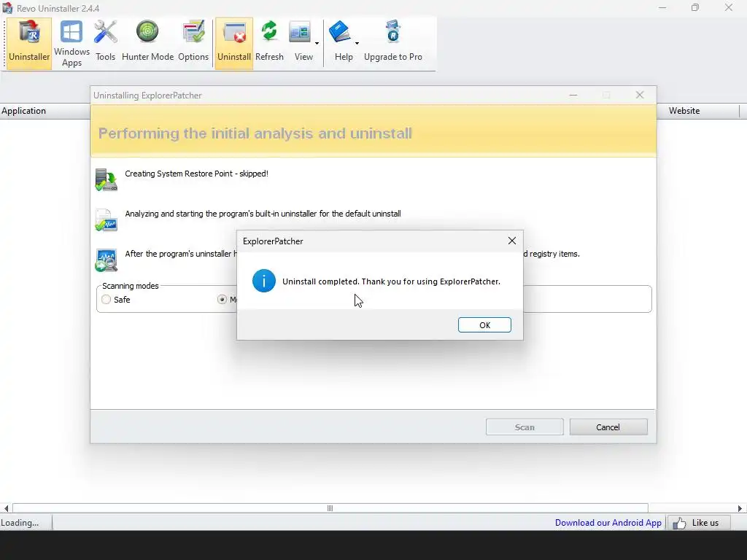The image size is (747, 560).
Task: Click the System Restore Point step icon
Action: click(x=106, y=179)
